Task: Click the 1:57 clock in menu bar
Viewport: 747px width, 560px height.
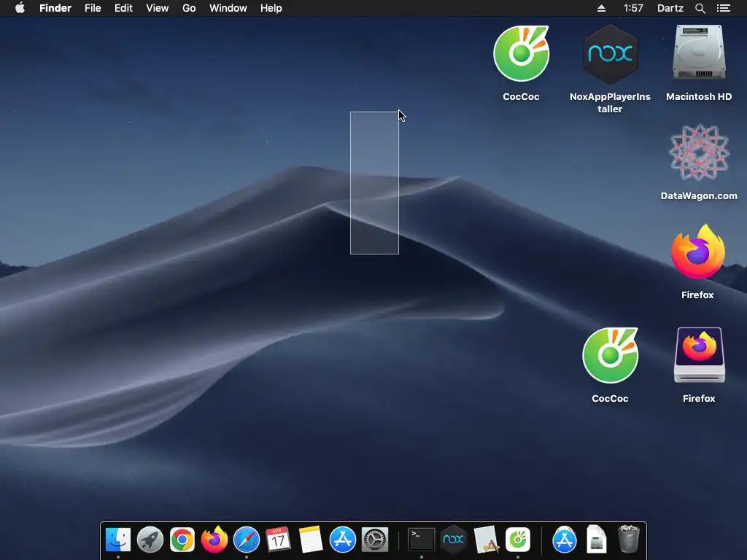Action: coord(633,8)
